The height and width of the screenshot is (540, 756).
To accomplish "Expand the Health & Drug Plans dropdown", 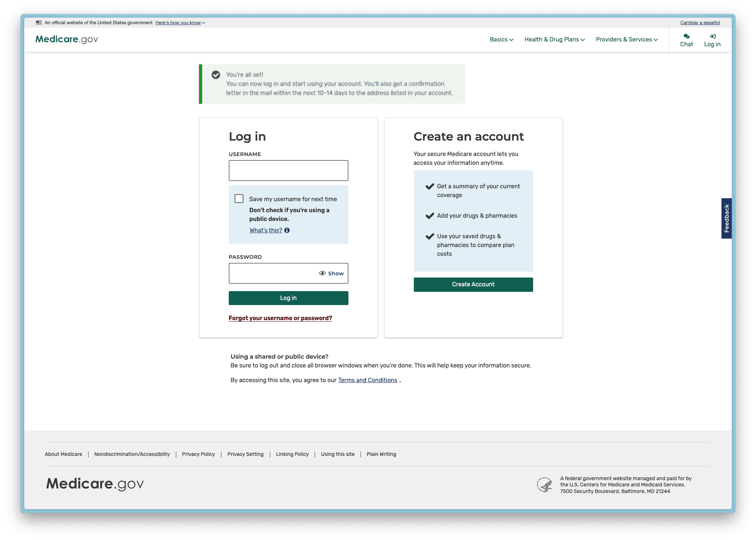I will tap(554, 39).
